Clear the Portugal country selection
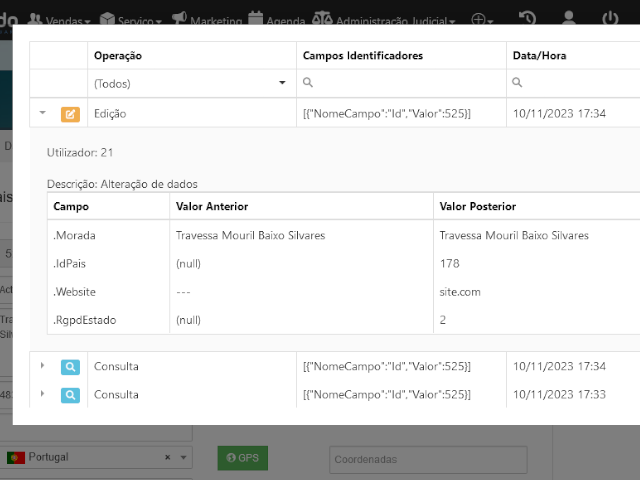The image size is (640, 480). pos(168,457)
